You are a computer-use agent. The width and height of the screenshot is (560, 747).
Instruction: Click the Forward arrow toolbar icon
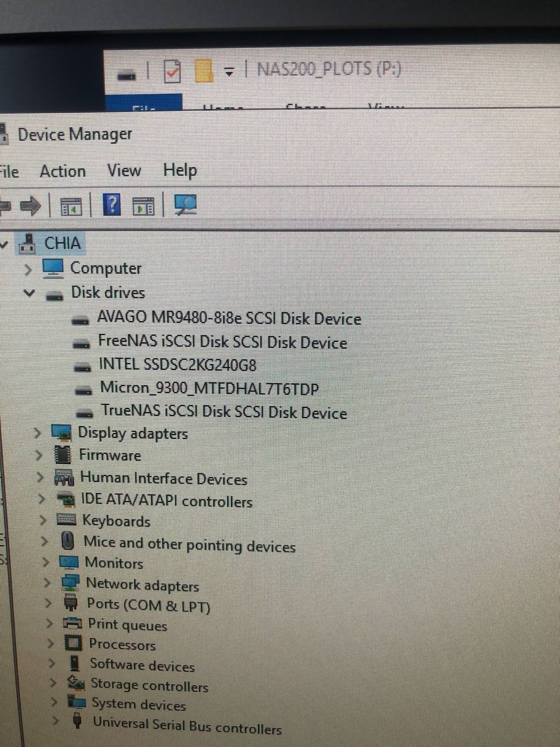(x=30, y=205)
